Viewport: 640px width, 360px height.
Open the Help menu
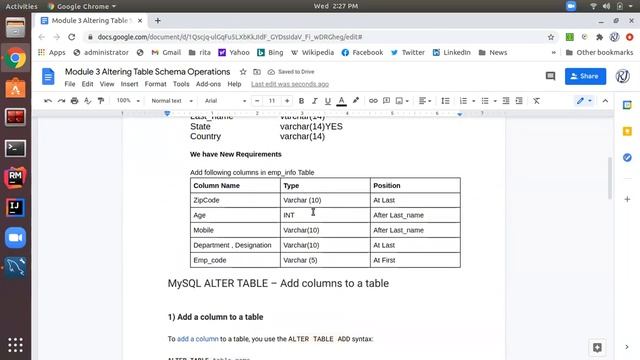(234, 84)
